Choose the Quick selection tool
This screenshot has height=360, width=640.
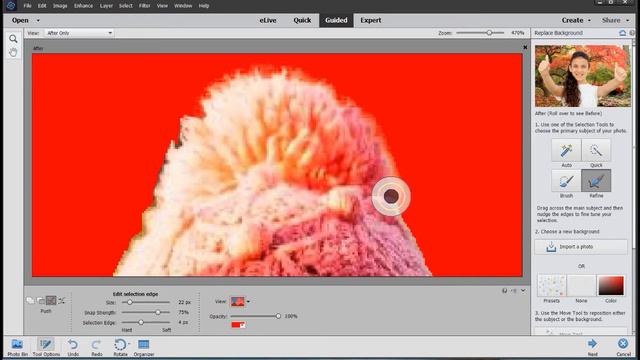[x=596, y=150]
